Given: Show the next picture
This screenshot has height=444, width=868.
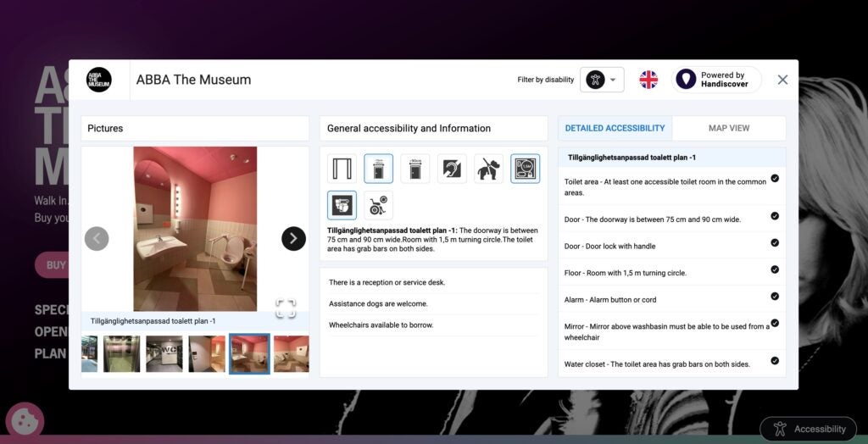Looking at the screenshot, I should point(293,239).
